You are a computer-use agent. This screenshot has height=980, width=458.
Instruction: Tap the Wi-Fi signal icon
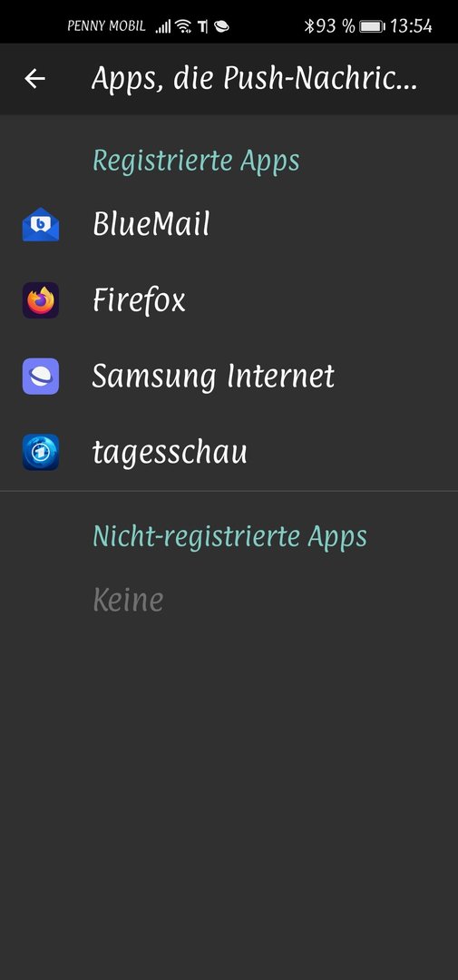point(183,26)
